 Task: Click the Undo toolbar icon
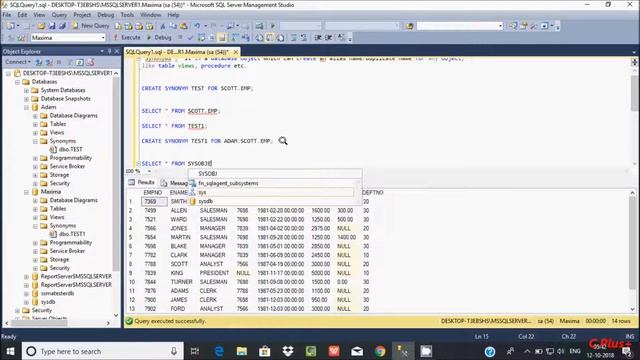(x=197, y=26)
